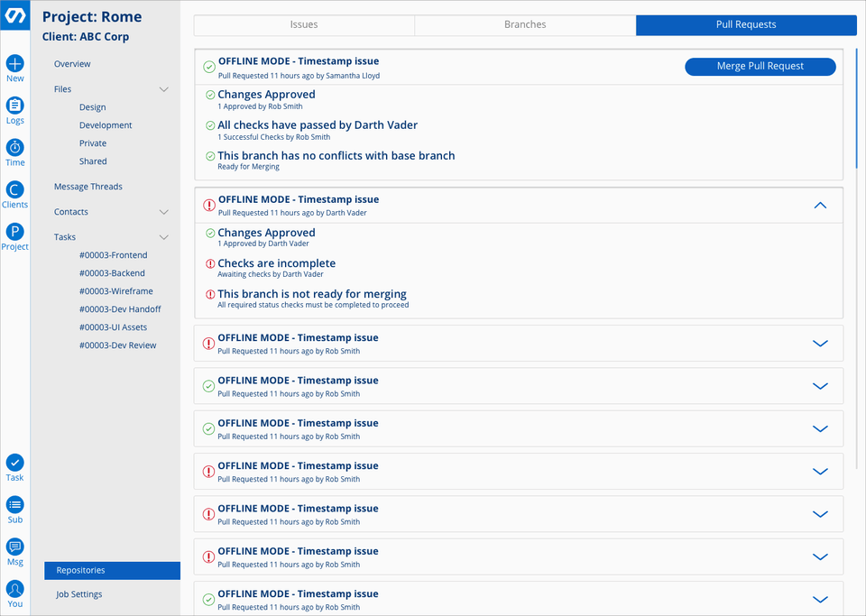Screen dimensions: 866x616
Task: Collapse the expanded Darth Vader pull request
Action: point(820,206)
